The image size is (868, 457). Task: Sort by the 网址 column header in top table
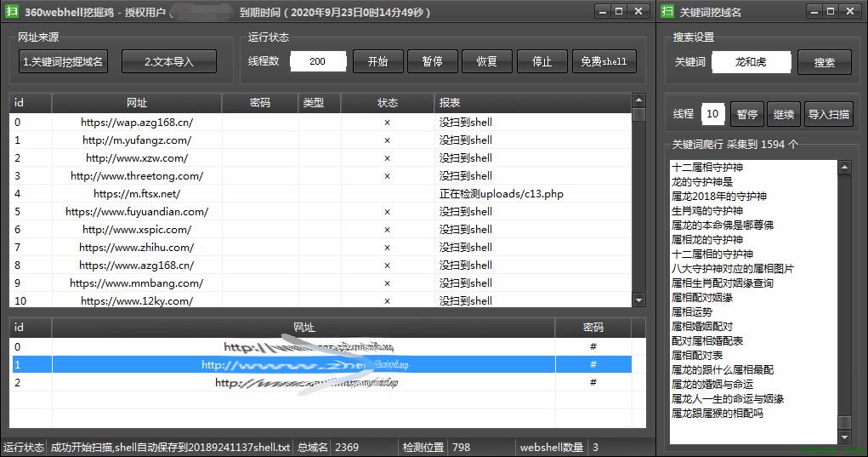137,102
